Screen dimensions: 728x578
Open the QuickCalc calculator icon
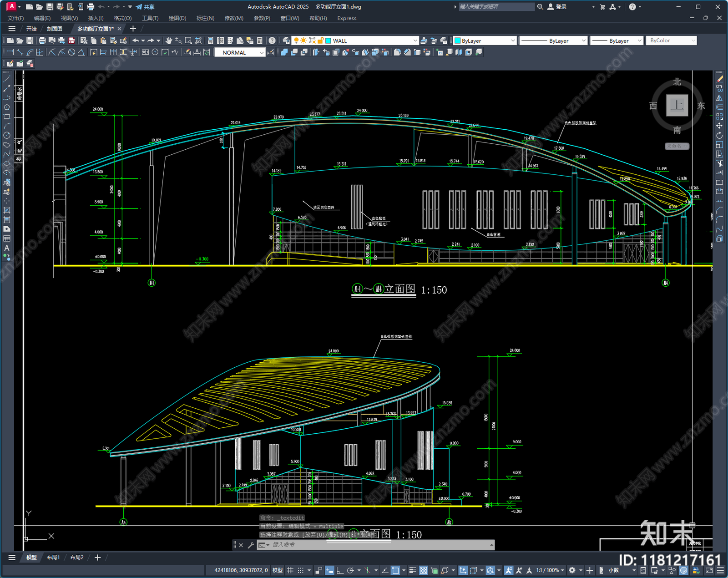pyautogui.click(x=260, y=41)
